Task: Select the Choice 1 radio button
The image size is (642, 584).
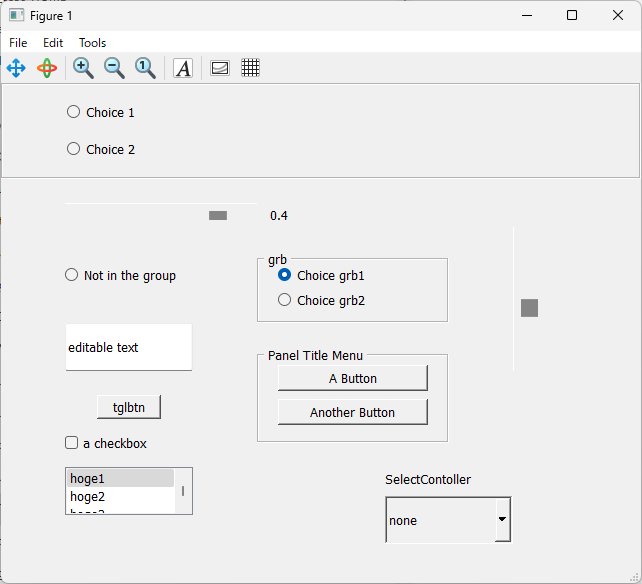Action: [73, 112]
